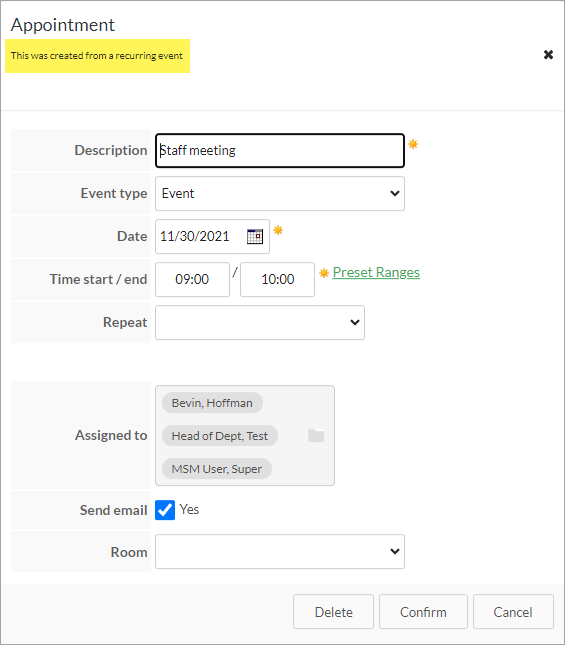Screen dimensions: 565x645
Task: Open the date picker calendar icon
Action: 255,237
